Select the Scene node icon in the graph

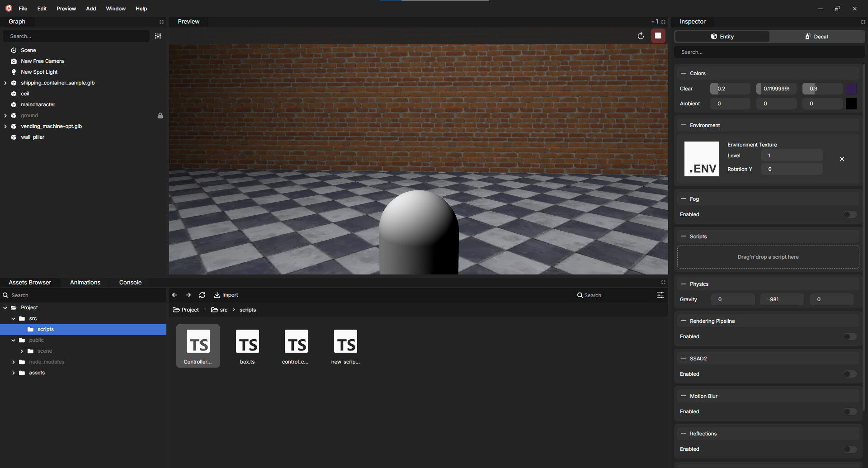coord(14,50)
